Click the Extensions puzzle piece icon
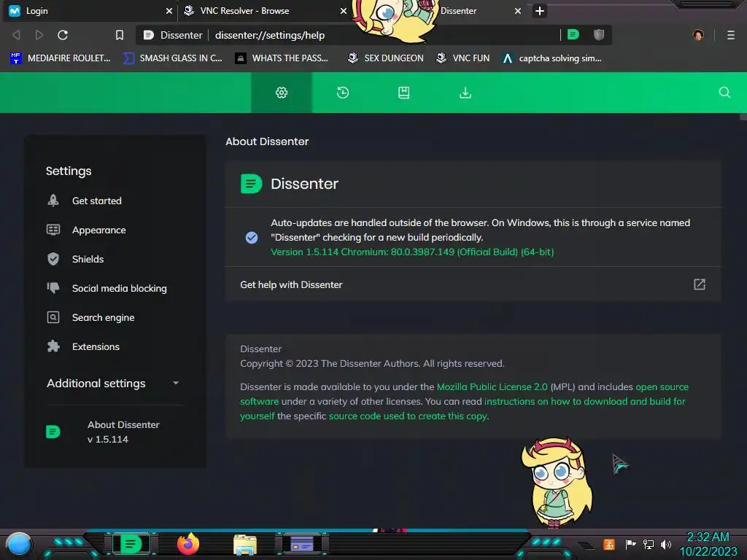The width and height of the screenshot is (747, 560). pyautogui.click(x=53, y=346)
